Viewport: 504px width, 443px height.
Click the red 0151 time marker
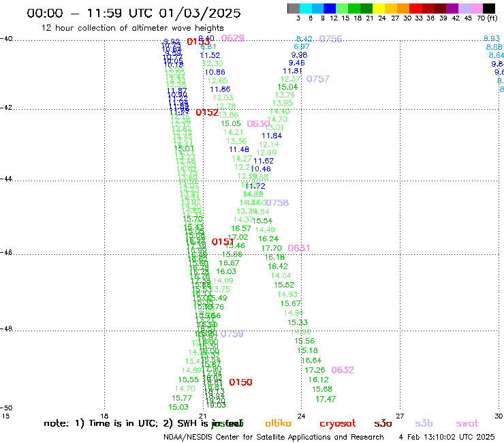[223, 242]
